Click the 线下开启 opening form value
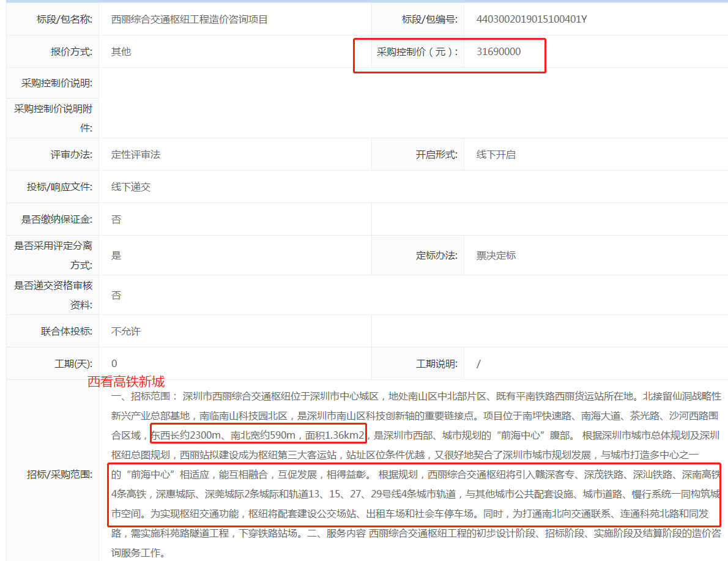 (496, 155)
